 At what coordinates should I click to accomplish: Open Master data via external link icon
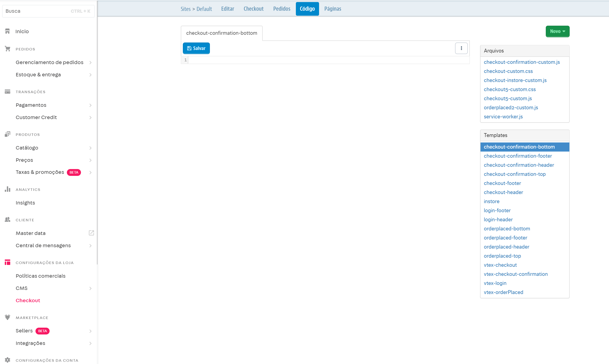tap(91, 233)
